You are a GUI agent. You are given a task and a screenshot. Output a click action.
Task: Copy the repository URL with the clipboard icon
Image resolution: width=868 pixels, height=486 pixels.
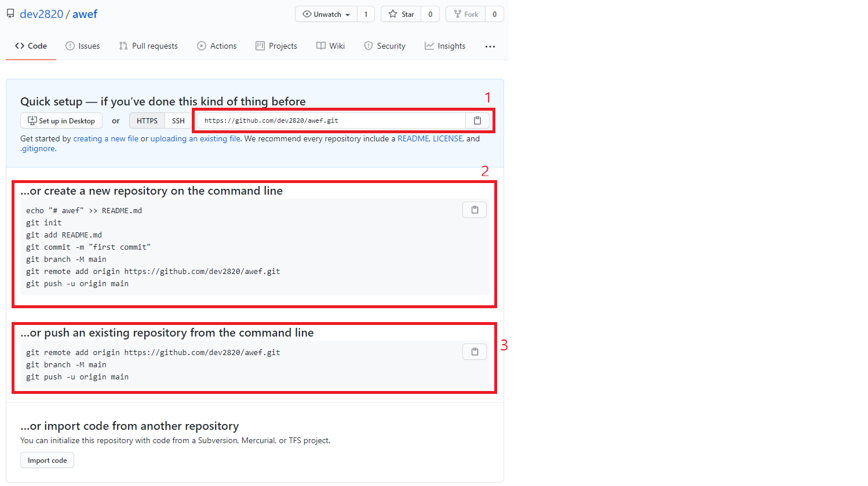tap(477, 120)
